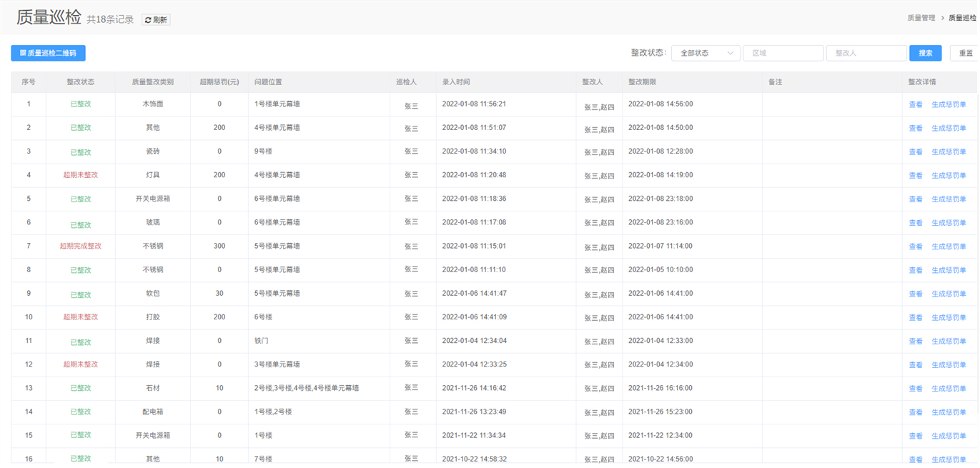Click 生成惩罚单 for row 5 开关电源箱
980x468 pixels.
(x=949, y=199)
